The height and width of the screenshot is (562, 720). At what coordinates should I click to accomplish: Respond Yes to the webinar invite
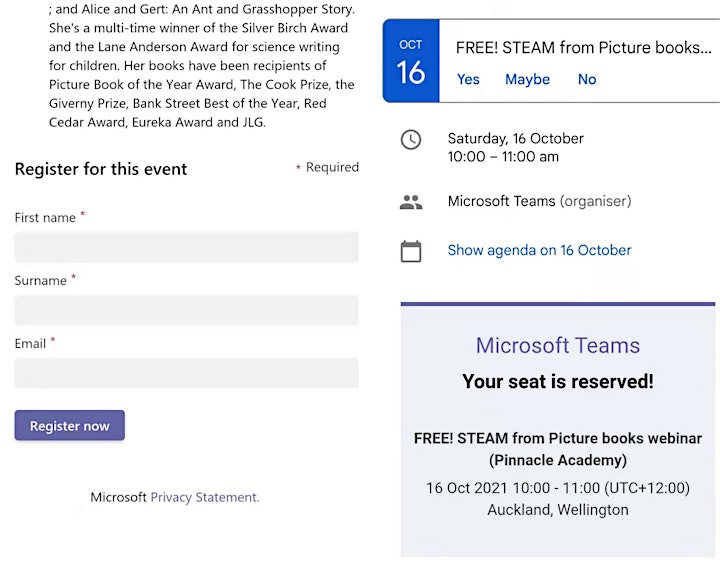468,79
